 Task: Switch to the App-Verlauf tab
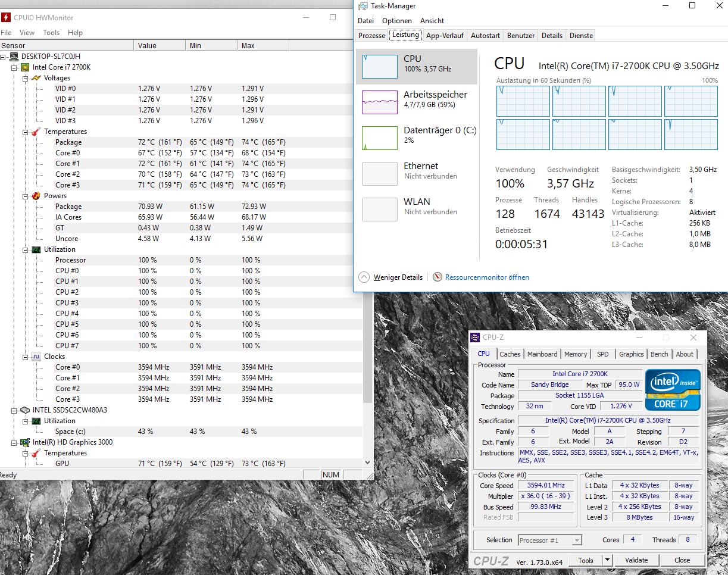[x=445, y=36]
